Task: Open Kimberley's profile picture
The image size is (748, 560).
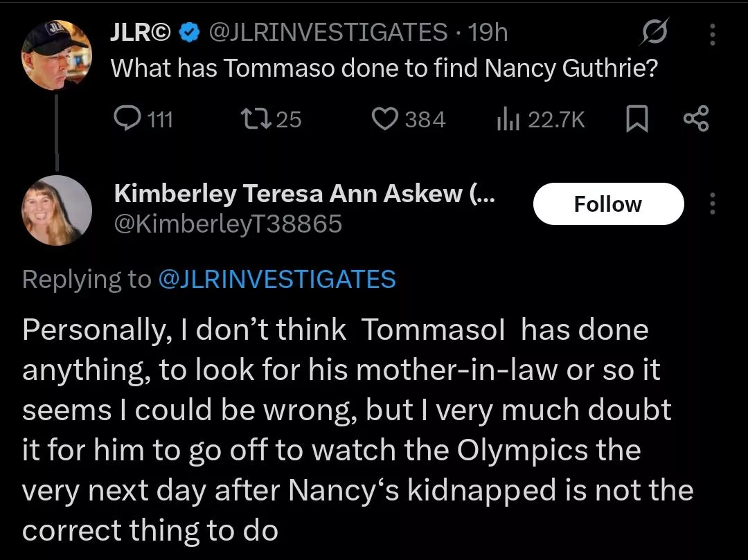Action: coord(56,210)
